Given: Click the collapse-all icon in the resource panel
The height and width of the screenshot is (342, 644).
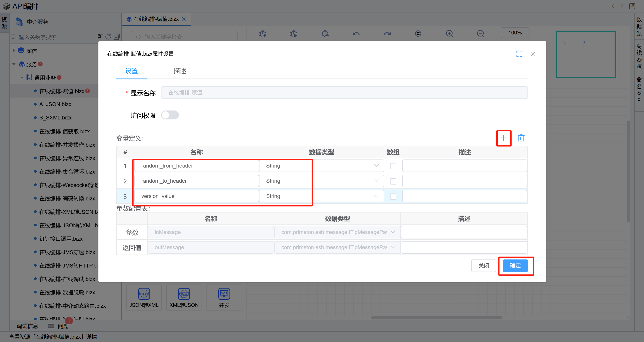Looking at the screenshot, I should pyautogui.click(x=117, y=37).
